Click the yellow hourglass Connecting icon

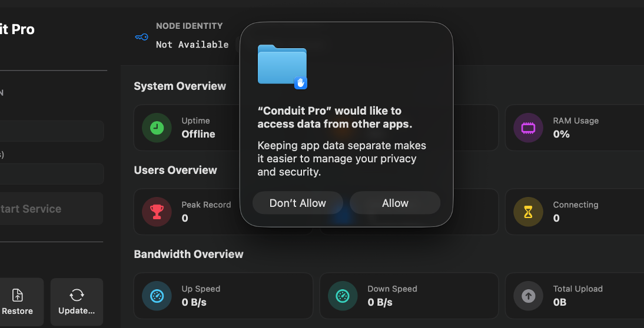[x=528, y=212]
